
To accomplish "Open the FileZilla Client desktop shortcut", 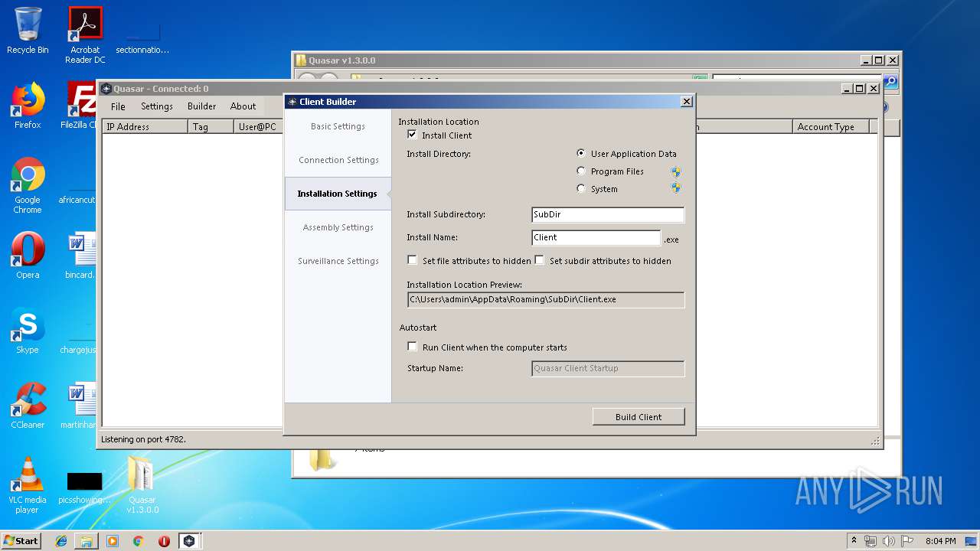I will pyautogui.click(x=80, y=106).
